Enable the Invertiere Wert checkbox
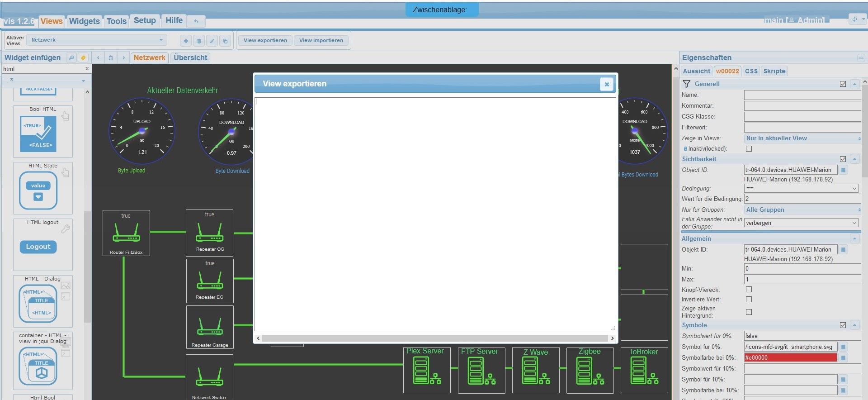 pyautogui.click(x=749, y=300)
